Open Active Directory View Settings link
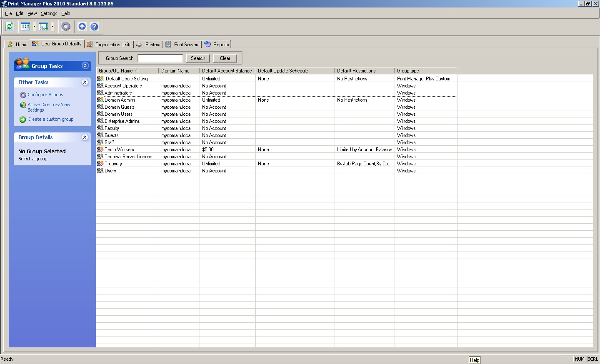600x364 pixels. pyautogui.click(x=49, y=107)
